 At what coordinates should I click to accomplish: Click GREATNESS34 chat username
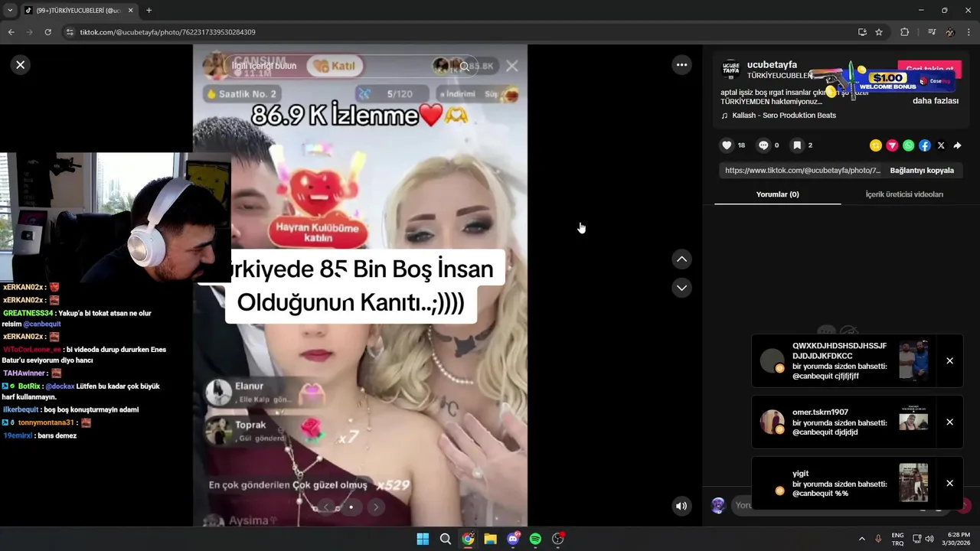[x=28, y=313]
